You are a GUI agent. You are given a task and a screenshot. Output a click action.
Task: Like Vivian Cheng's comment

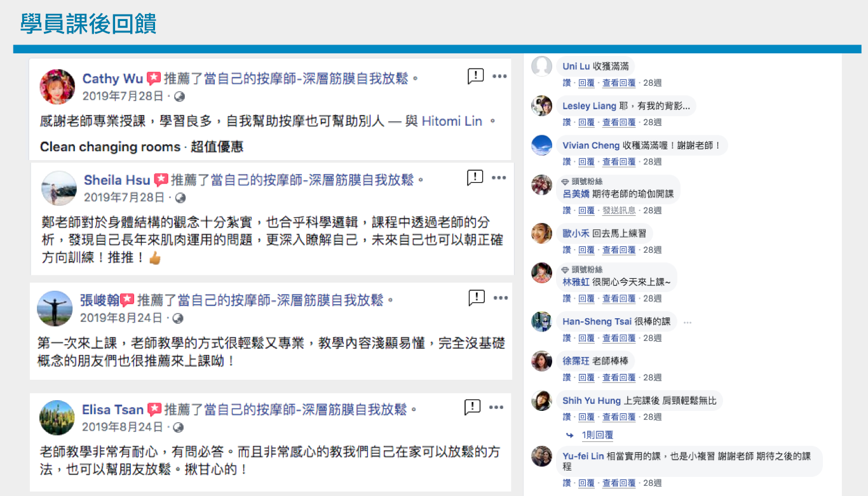(x=566, y=162)
